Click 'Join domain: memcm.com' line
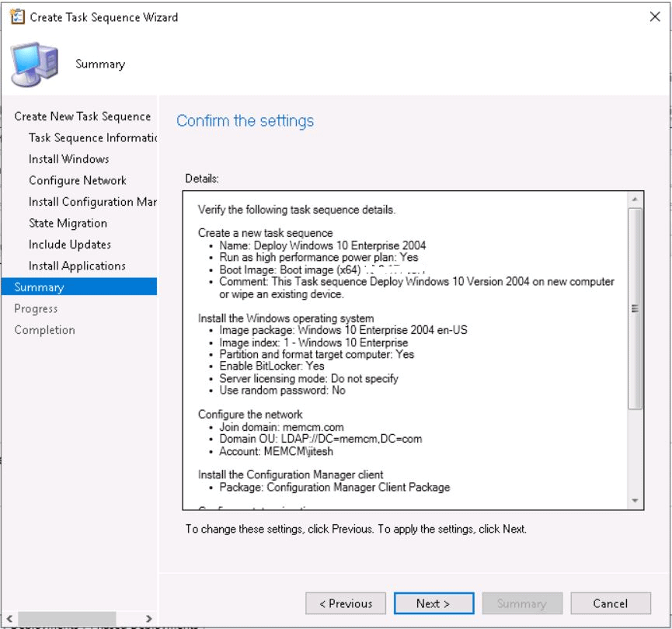This screenshot has width=672, height=629. tap(281, 427)
